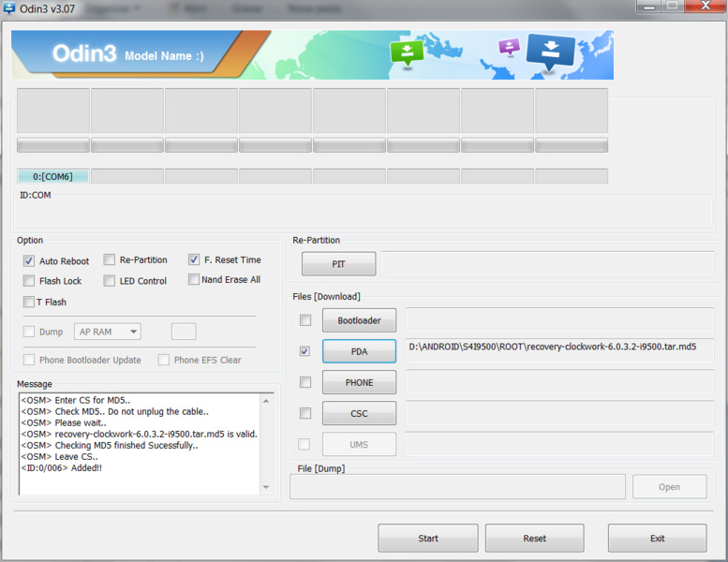Close the Odin3 window
This screenshot has height=562, width=728.
tap(705, 6)
